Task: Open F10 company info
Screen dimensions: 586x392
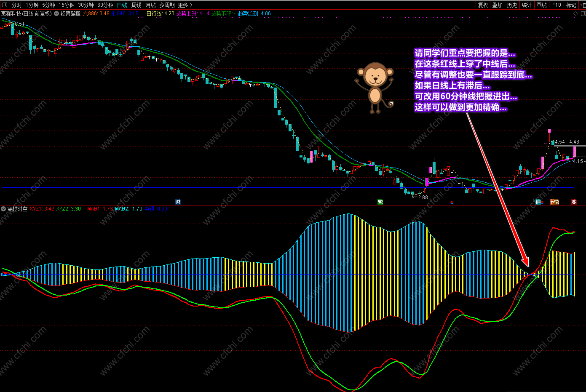Action: pos(557,5)
